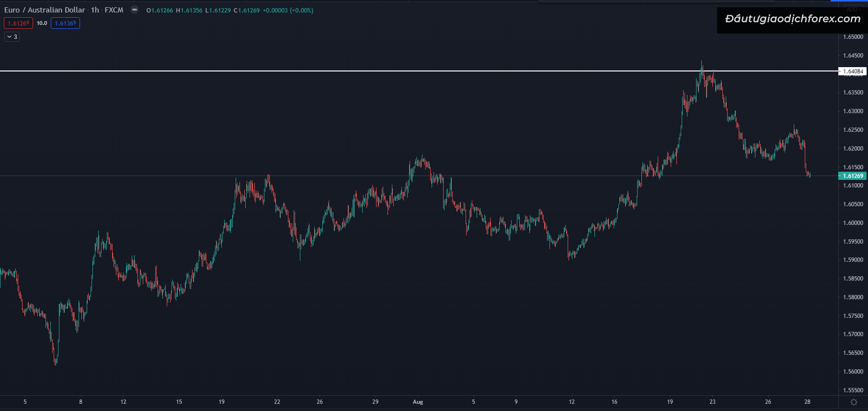Click the 28 date label on time axis
Screen dimensions: 868x411
[807, 402]
